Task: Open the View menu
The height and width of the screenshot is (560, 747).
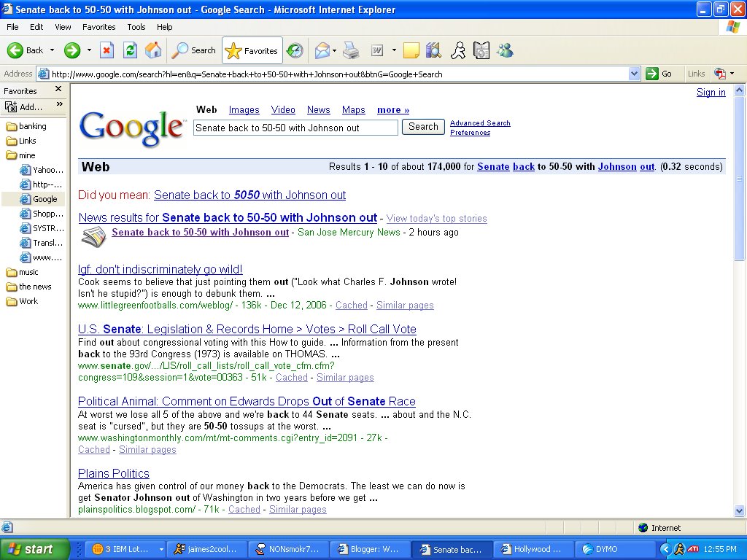Action: tap(63, 27)
